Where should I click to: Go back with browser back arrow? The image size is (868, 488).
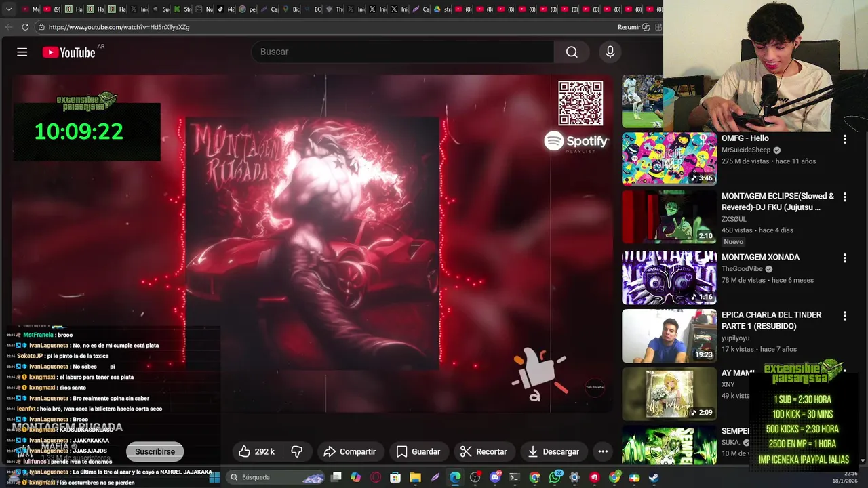pyautogui.click(x=9, y=27)
